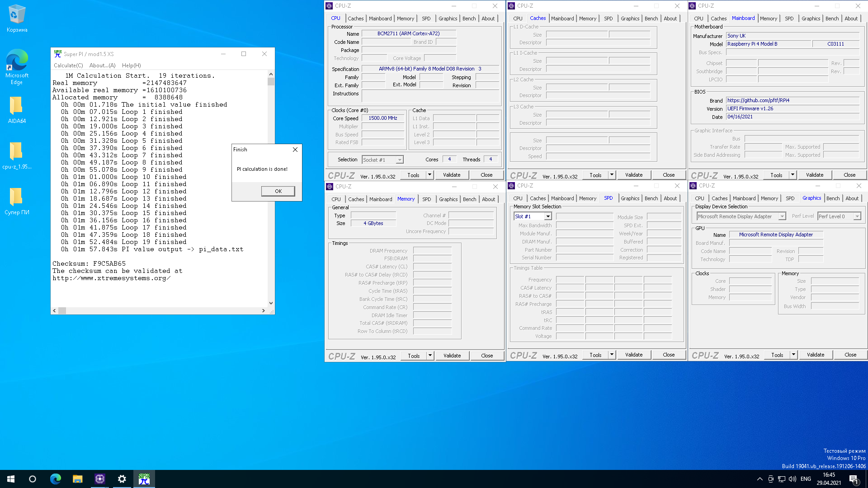Open Settings gear on the taskbar
The width and height of the screenshot is (868, 488).
(x=122, y=479)
